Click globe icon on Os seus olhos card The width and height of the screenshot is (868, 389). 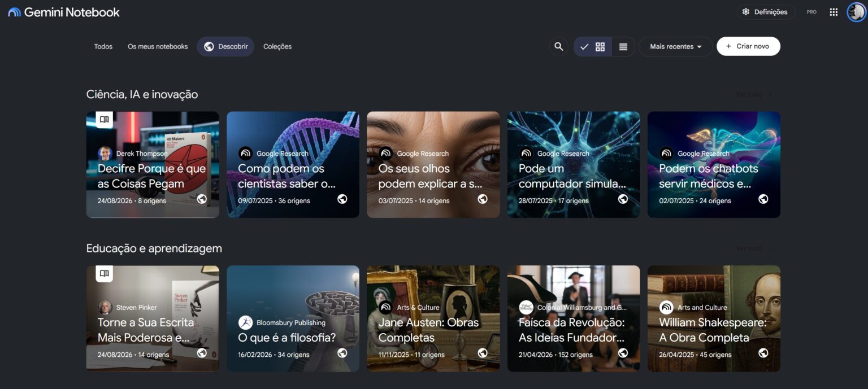[x=483, y=199]
